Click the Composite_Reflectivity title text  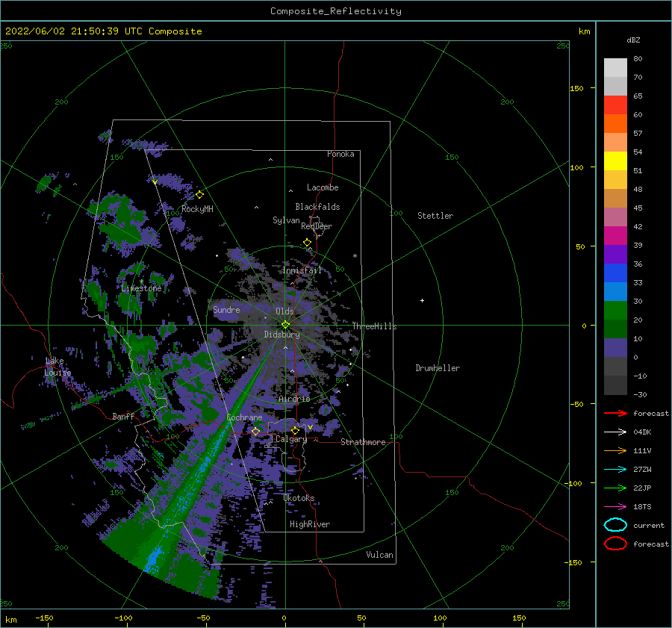point(336,11)
